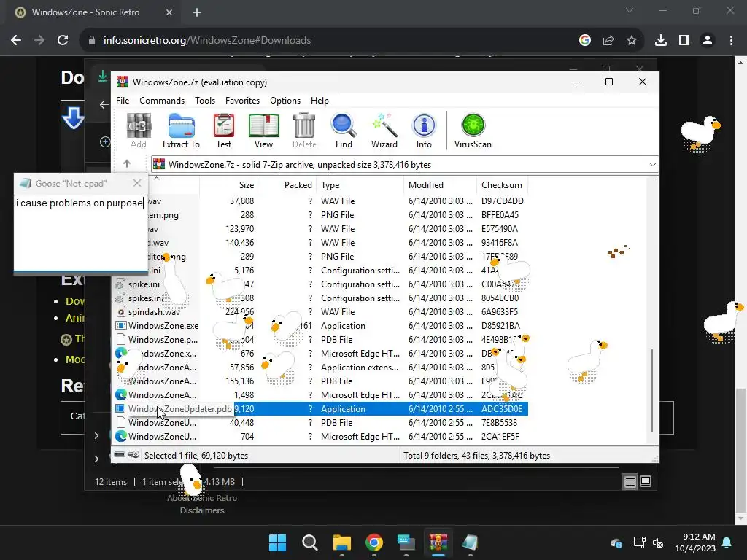Image resolution: width=747 pixels, height=560 pixels.
Task: Expand the lower Explorer navigation tree chevron
Action: (x=97, y=459)
